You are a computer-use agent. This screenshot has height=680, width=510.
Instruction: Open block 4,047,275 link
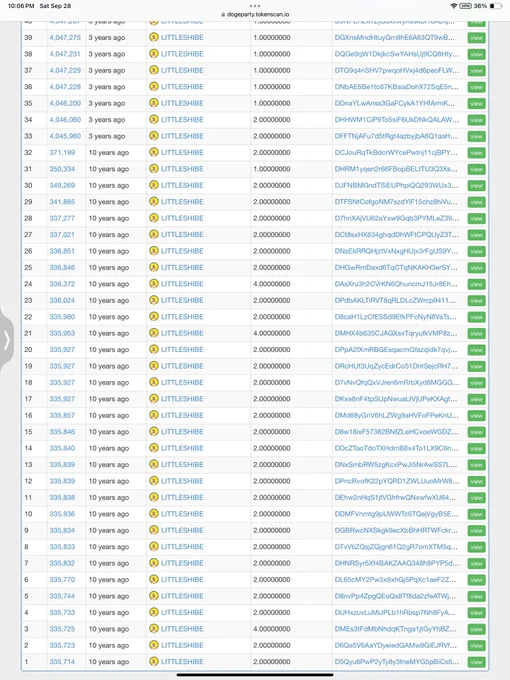pos(65,37)
